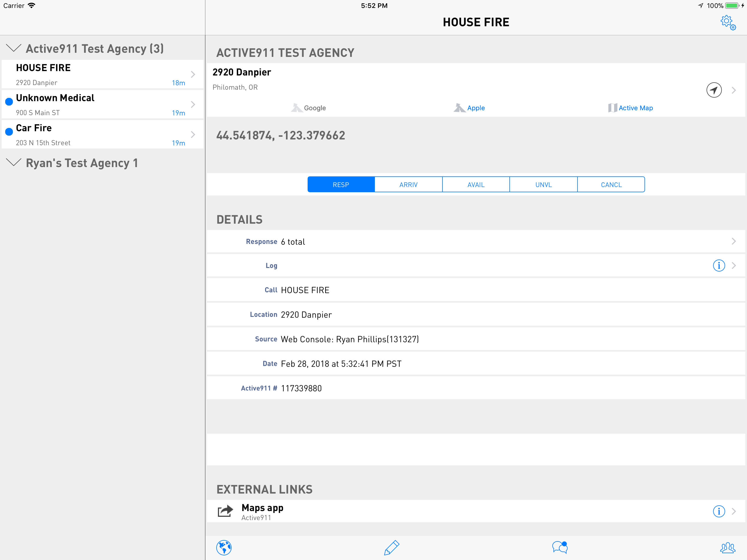Expand the Log row chevron

pyautogui.click(x=734, y=266)
